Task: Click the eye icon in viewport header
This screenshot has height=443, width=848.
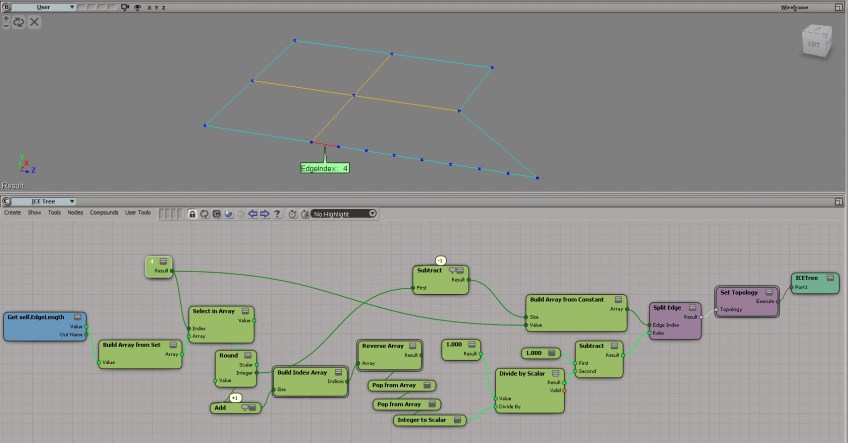Action: coord(136,7)
